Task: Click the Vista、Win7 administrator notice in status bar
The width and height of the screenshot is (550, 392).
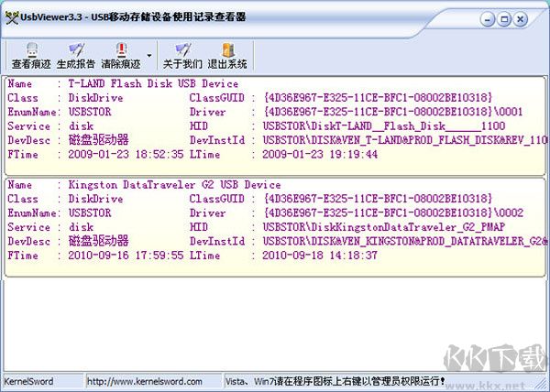Action: click(x=335, y=381)
